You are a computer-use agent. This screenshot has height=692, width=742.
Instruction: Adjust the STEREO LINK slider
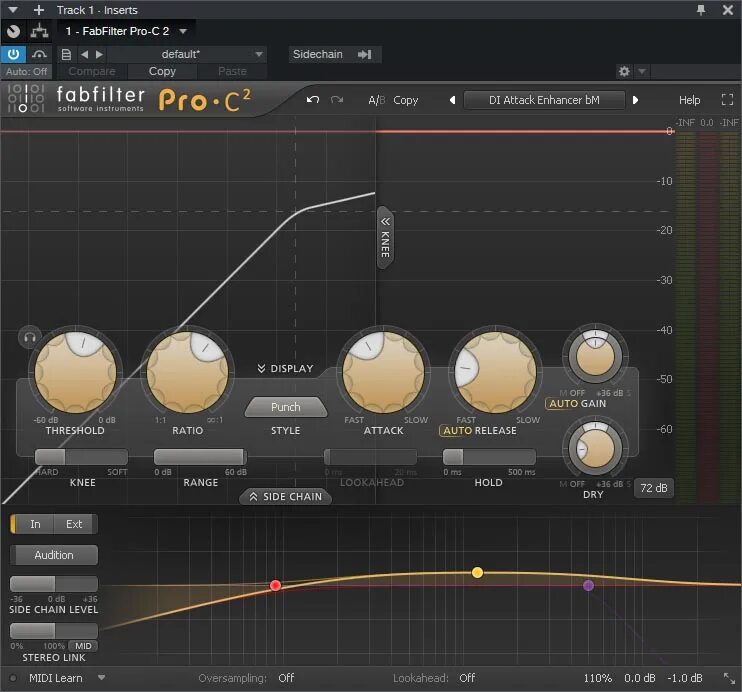click(x=54, y=631)
